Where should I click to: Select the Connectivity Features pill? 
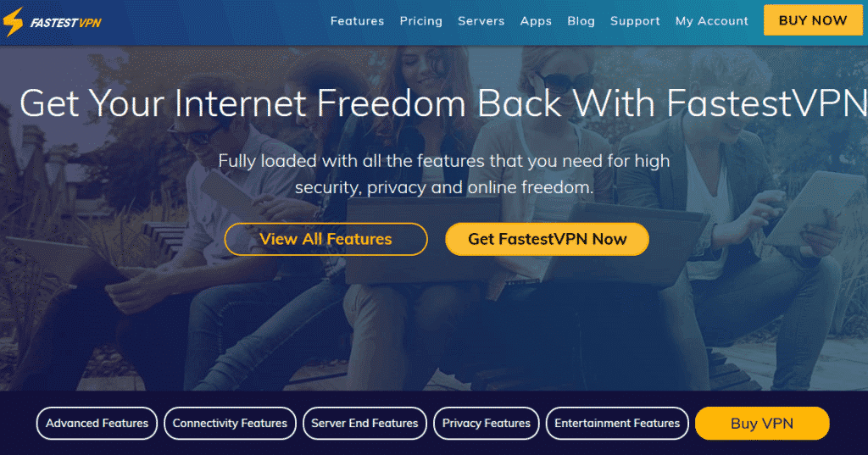click(230, 424)
